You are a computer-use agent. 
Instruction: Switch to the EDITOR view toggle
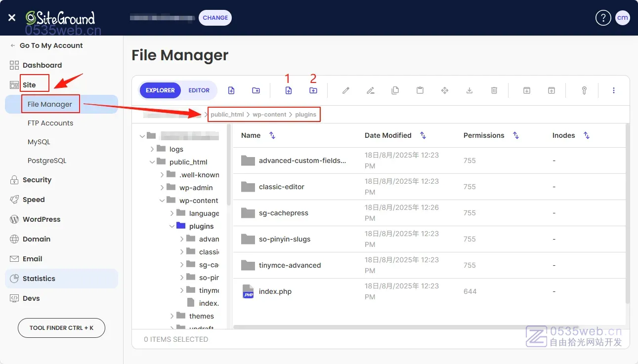[199, 90]
